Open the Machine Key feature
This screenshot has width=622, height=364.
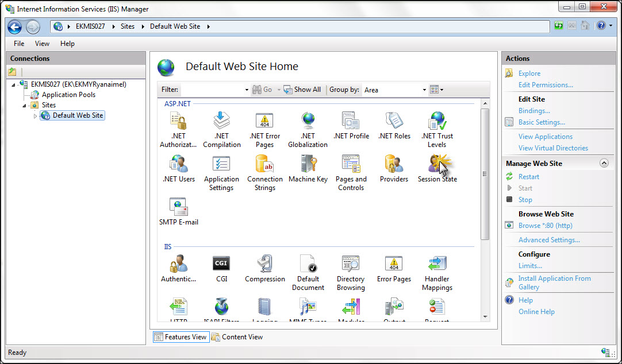(x=308, y=168)
